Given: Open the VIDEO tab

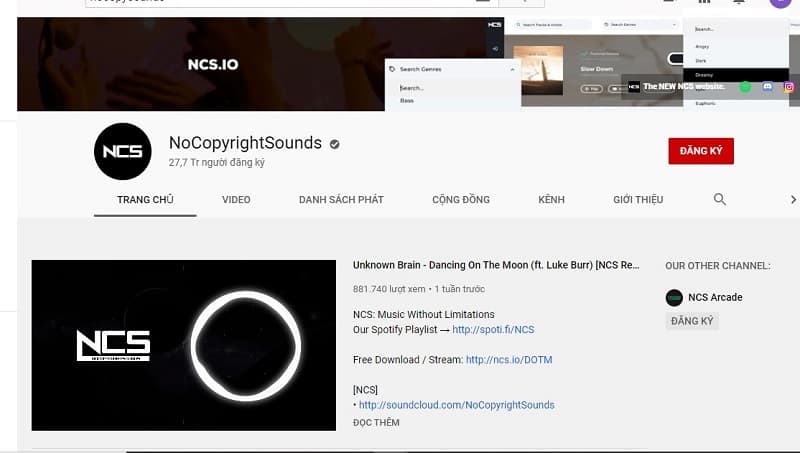Looking at the screenshot, I should click(236, 199).
